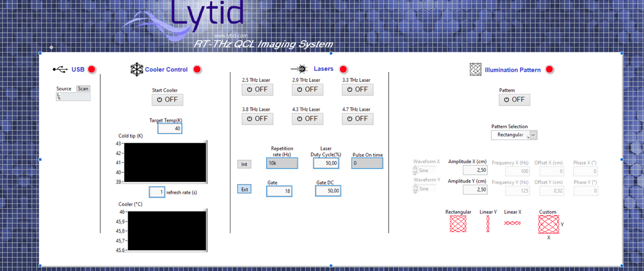
Task: Open the Source I/O selector
Action: click(73, 97)
